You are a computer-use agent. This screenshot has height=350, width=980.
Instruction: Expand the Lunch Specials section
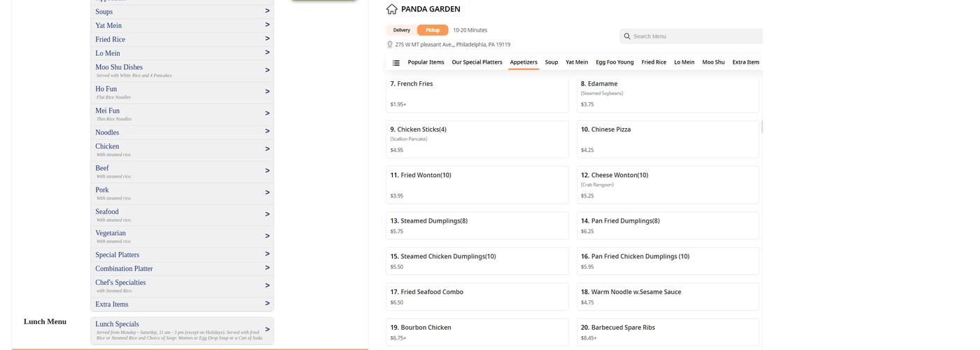coord(267,329)
